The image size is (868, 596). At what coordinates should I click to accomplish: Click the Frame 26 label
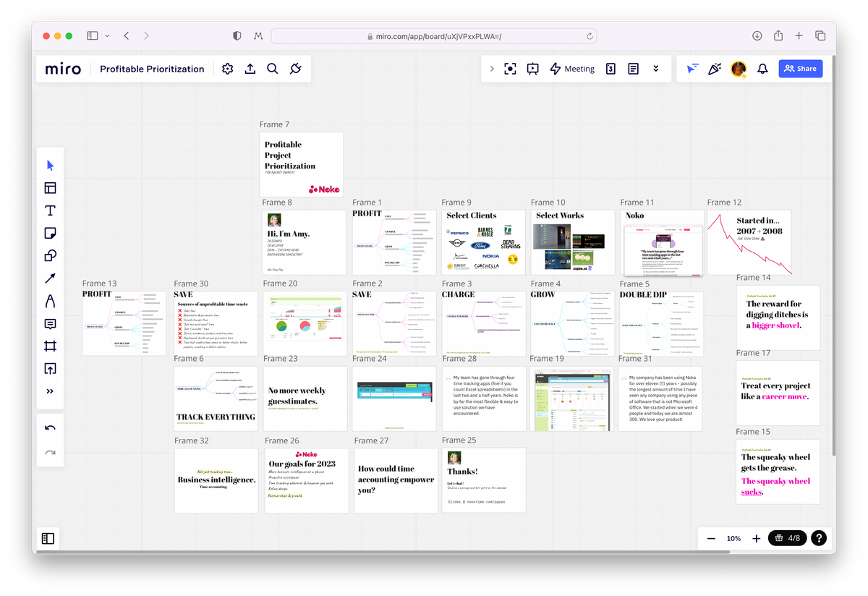282,440
